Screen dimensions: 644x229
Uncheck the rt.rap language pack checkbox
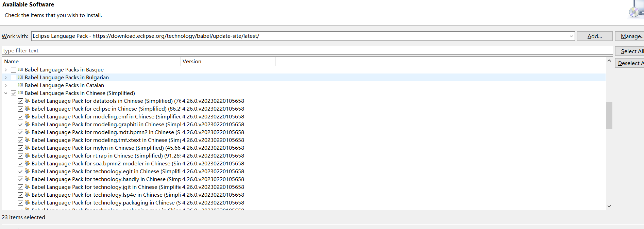click(x=20, y=156)
